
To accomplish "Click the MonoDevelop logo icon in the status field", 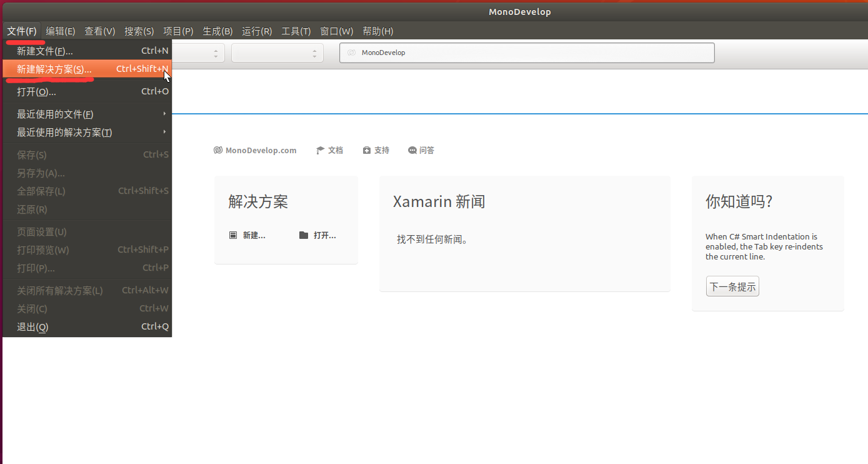I will coord(352,53).
